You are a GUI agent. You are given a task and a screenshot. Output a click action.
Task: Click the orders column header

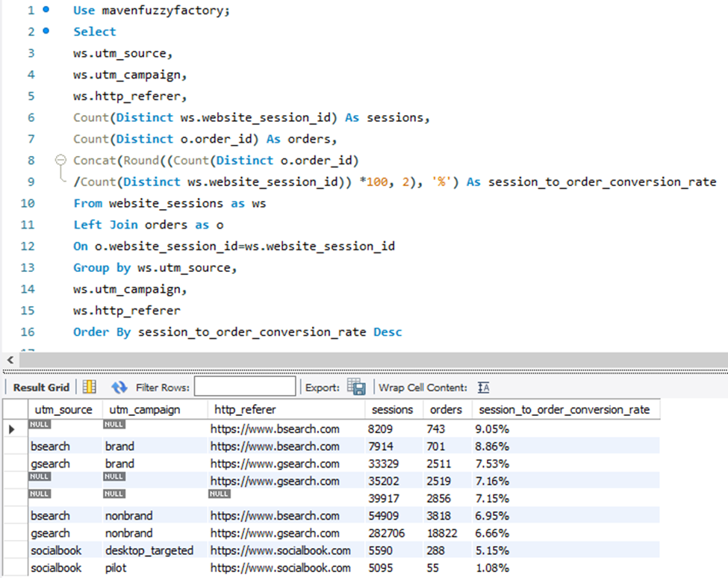click(x=446, y=409)
